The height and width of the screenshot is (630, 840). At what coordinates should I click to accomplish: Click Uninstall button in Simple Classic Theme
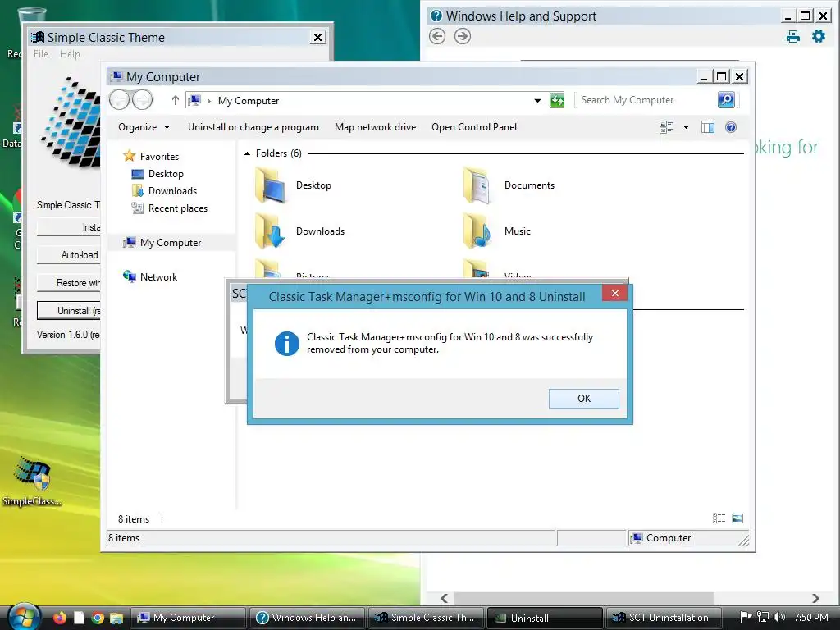pyautogui.click(x=69, y=311)
